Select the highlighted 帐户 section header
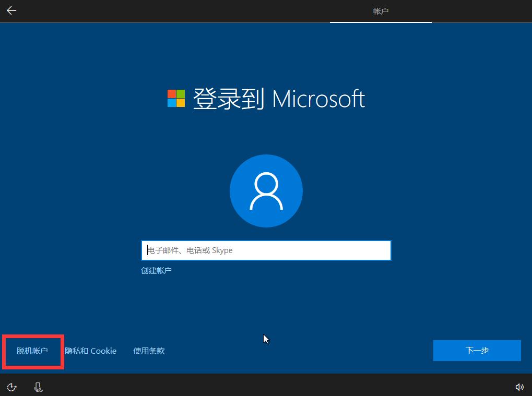This screenshot has height=396, width=532. coord(380,10)
